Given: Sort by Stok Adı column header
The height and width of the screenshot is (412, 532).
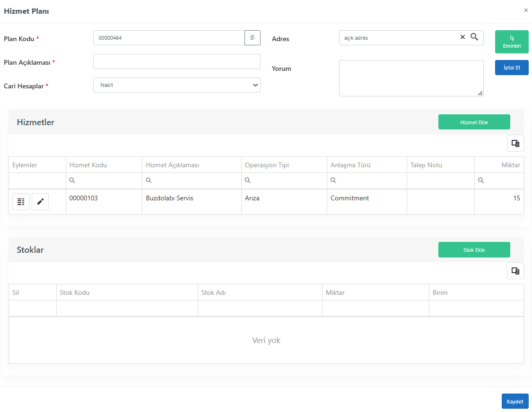Looking at the screenshot, I should (260, 292).
